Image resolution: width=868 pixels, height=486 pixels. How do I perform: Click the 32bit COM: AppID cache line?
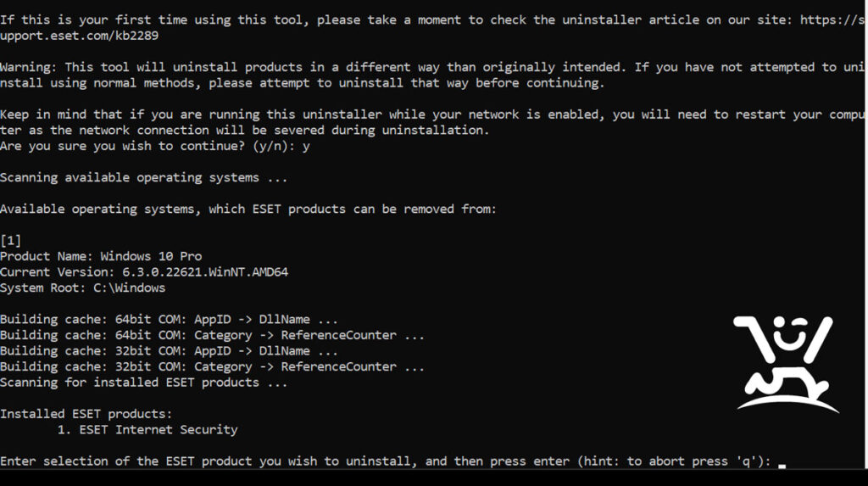(169, 351)
